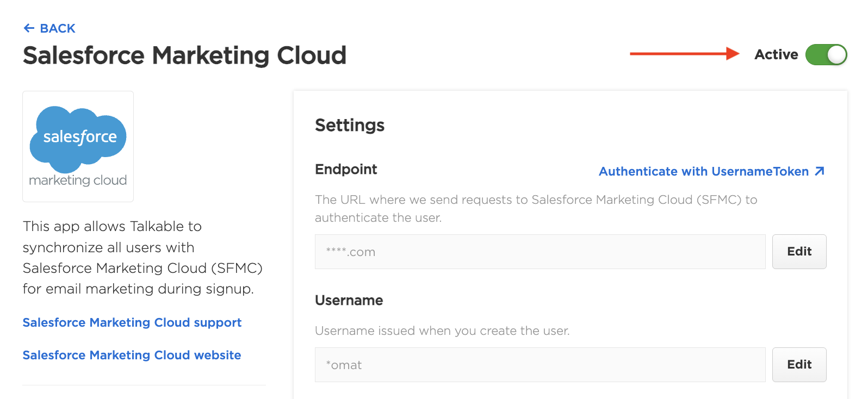Image resolution: width=868 pixels, height=399 pixels.
Task: Click the Settings panel heading
Action: (x=350, y=125)
